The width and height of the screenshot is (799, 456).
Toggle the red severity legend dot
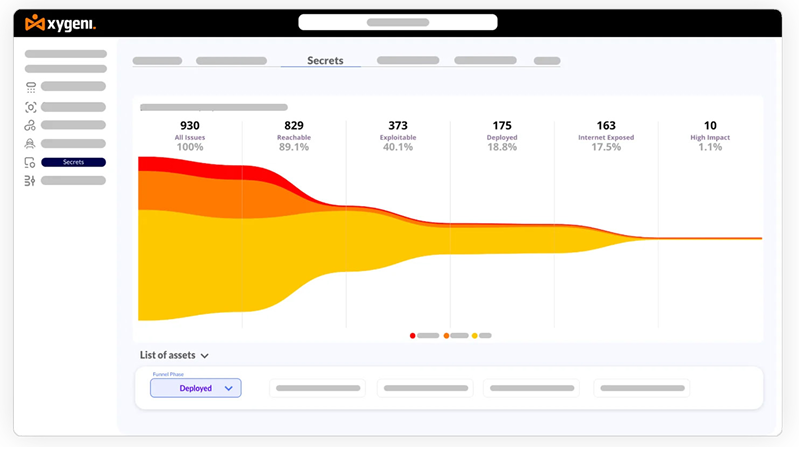413,336
